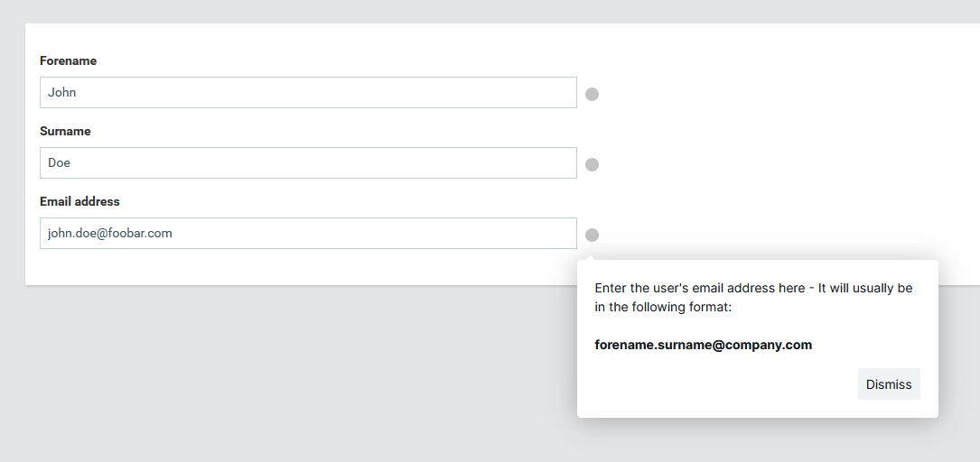
Task: Click the help icon beside Forename field
Action: (592, 94)
